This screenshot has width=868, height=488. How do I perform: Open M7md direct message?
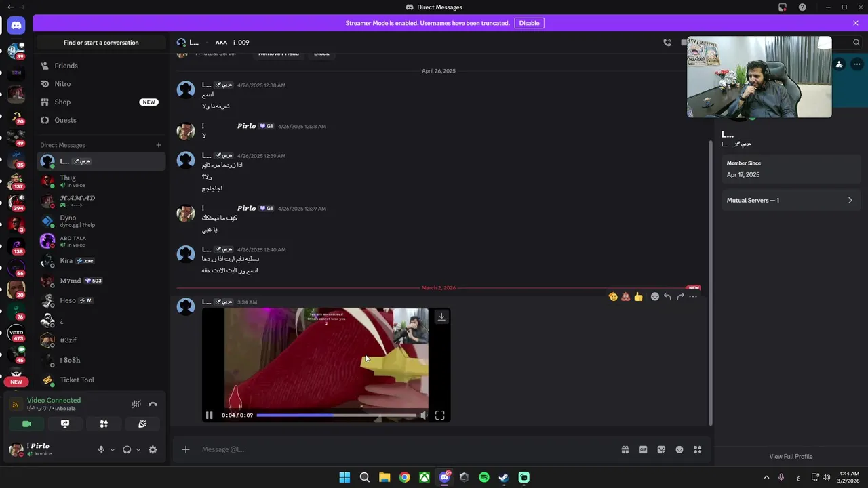(101, 281)
